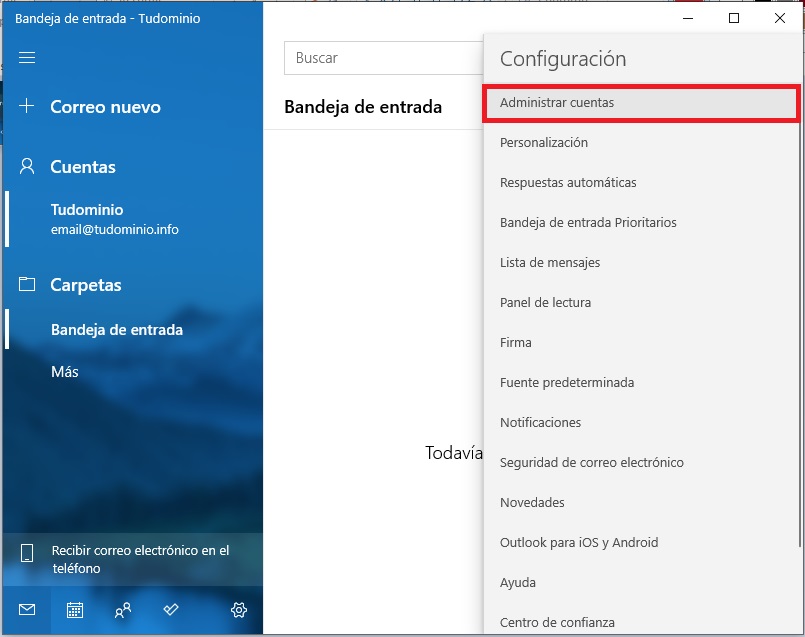This screenshot has height=637, width=805.
Task: Open Outlook para iOS y Android
Action: (641, 543)
